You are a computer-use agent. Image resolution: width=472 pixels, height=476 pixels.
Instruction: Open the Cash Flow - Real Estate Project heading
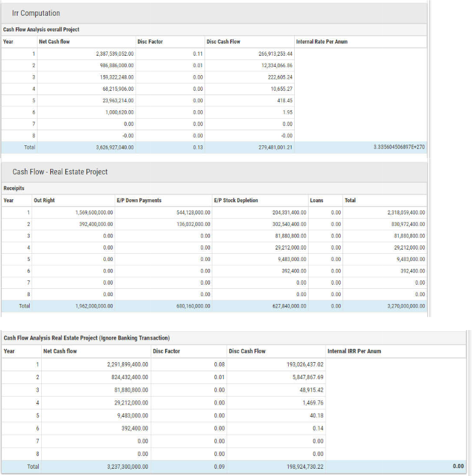tap(60, 172)
